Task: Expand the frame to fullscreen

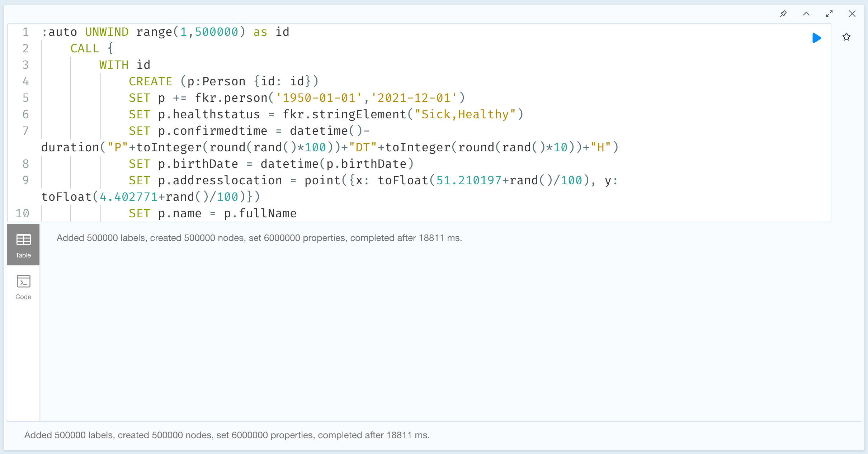Action: 829,14
